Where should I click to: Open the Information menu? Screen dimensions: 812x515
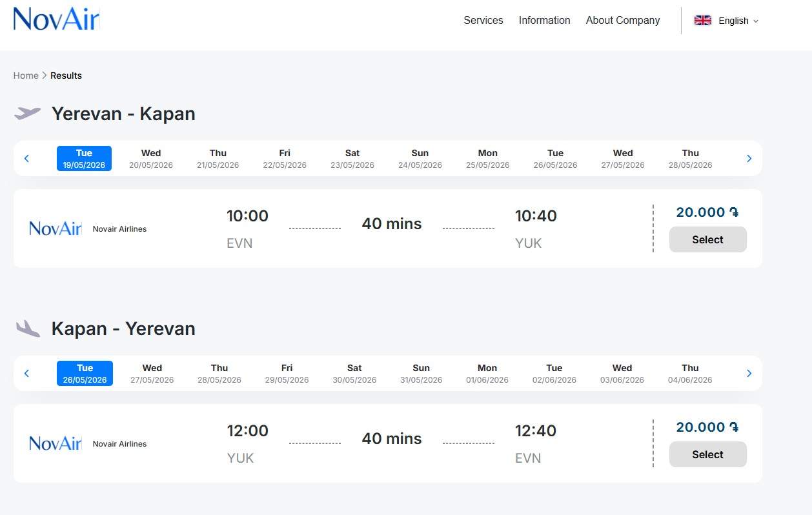point(544,21)
